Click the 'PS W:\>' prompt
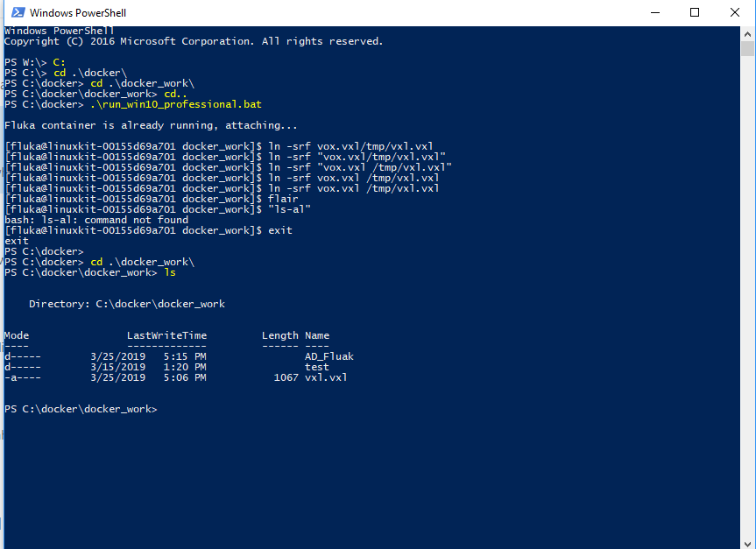This screenshot has height=549, width=756. click(x=25, y=63)
